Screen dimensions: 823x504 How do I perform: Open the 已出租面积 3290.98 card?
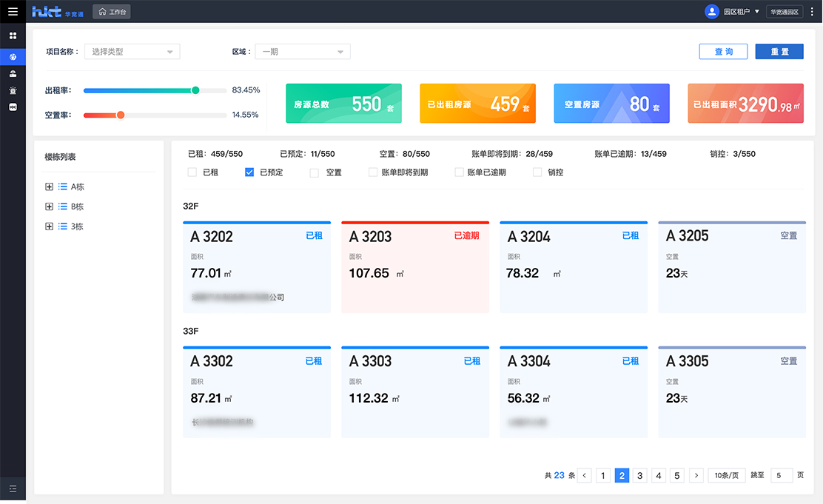click(x=746, y=104)
